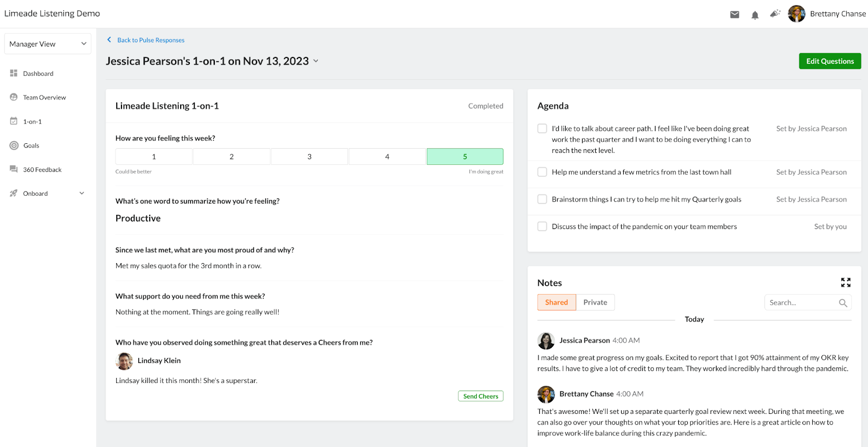This screenshot has height=447, width=868.
Task: Focus the Notes search field
Action: click(x=808, y=303)
